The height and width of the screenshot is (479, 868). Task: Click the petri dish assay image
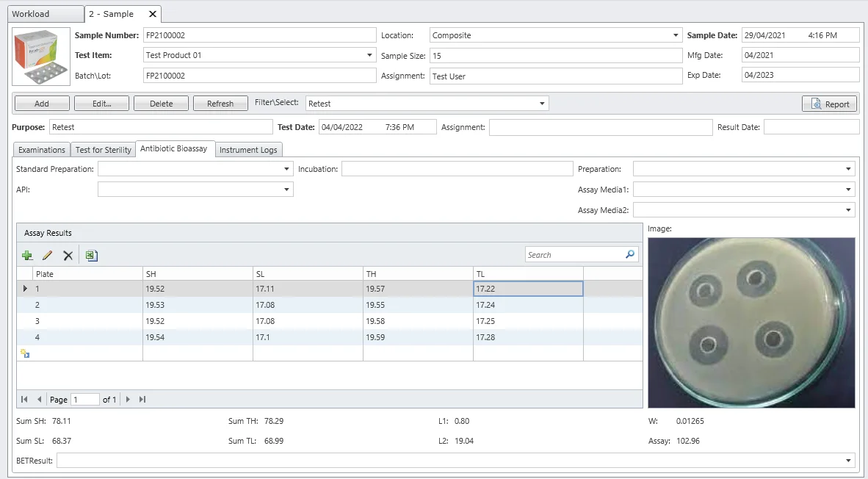751,323
